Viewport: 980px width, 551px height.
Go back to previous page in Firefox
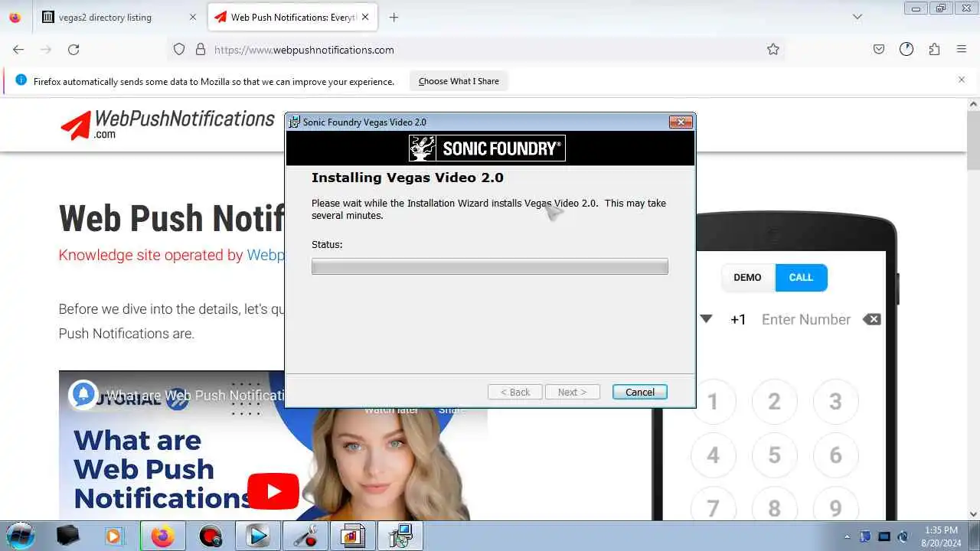(x=18, y=49)
